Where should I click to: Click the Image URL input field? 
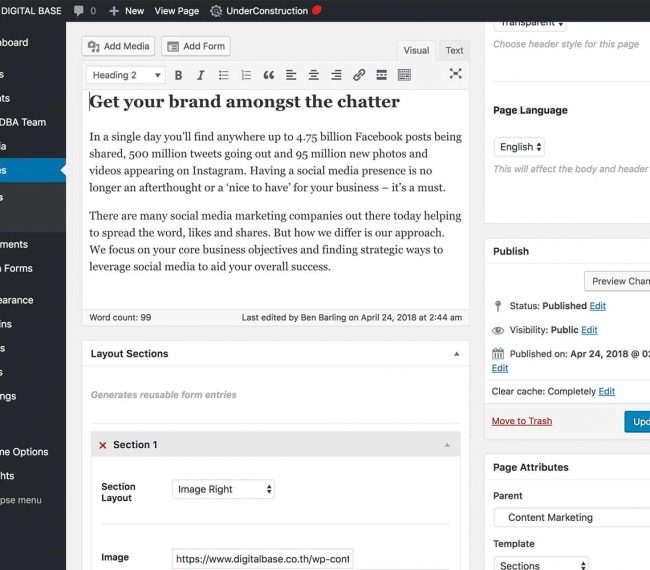pos(263,559)
